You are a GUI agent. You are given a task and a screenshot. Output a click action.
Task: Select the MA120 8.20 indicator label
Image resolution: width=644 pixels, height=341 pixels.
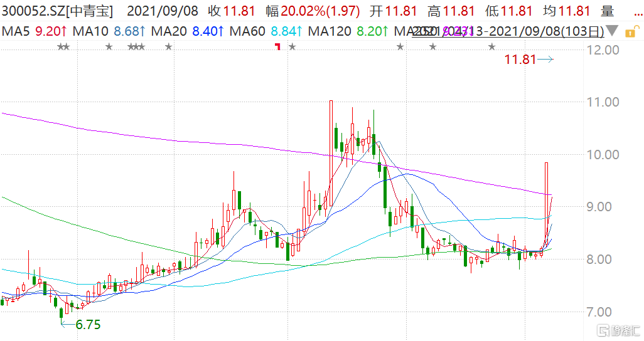pyautogui.click(x=348, y=31)
